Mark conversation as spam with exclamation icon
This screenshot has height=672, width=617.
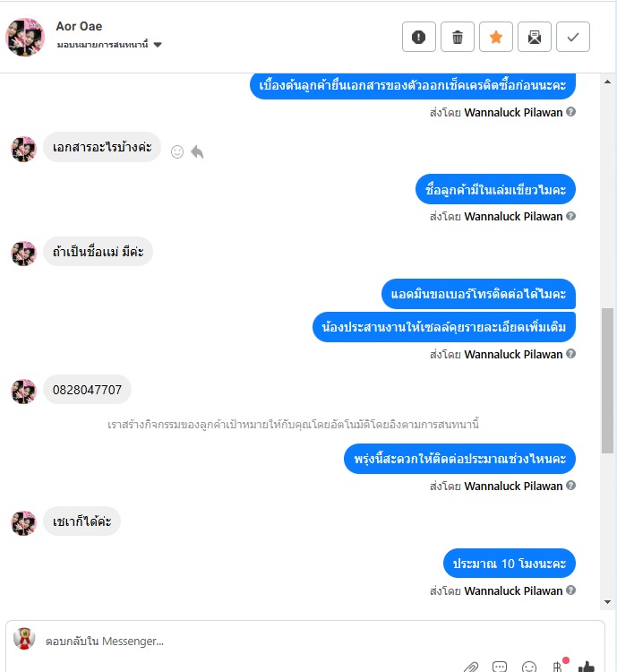418,37
